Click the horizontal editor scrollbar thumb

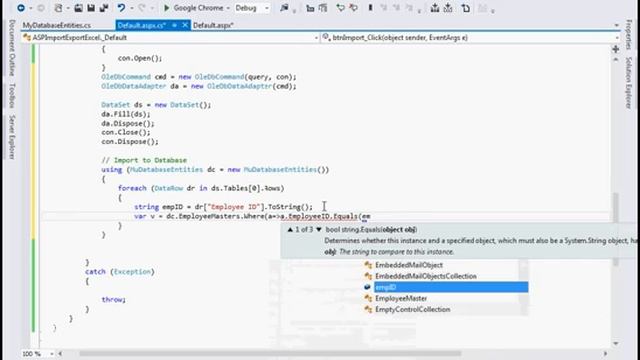coord(270,353)
